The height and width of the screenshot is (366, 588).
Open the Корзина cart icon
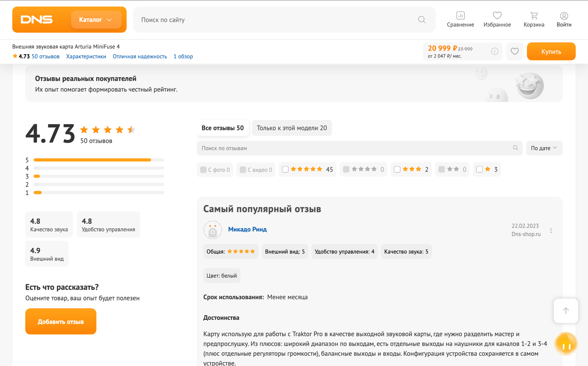[x=534, y=20]
